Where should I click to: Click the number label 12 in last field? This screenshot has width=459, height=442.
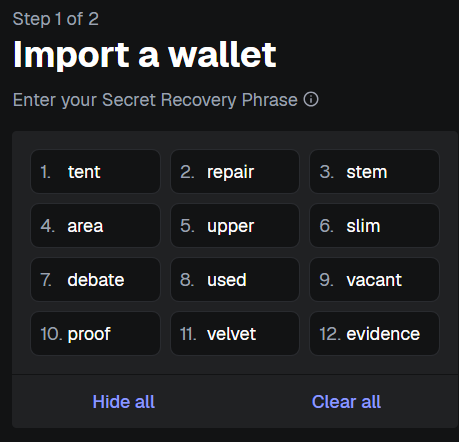coord(330,334)
